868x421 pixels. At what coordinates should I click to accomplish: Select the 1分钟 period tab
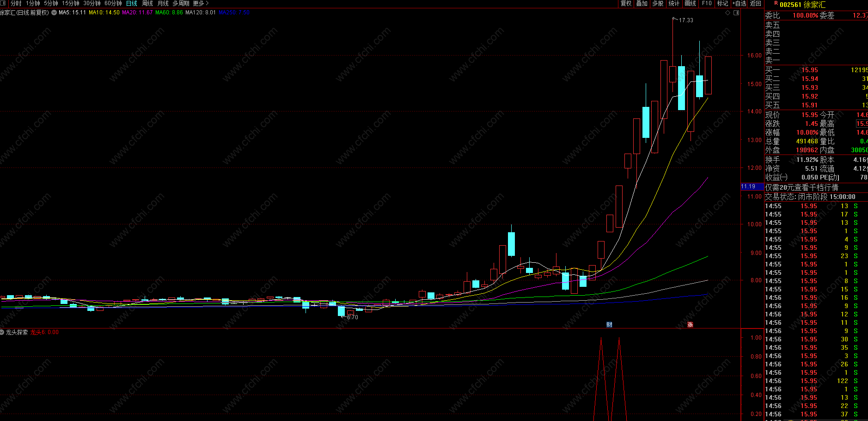click(33, 3)
